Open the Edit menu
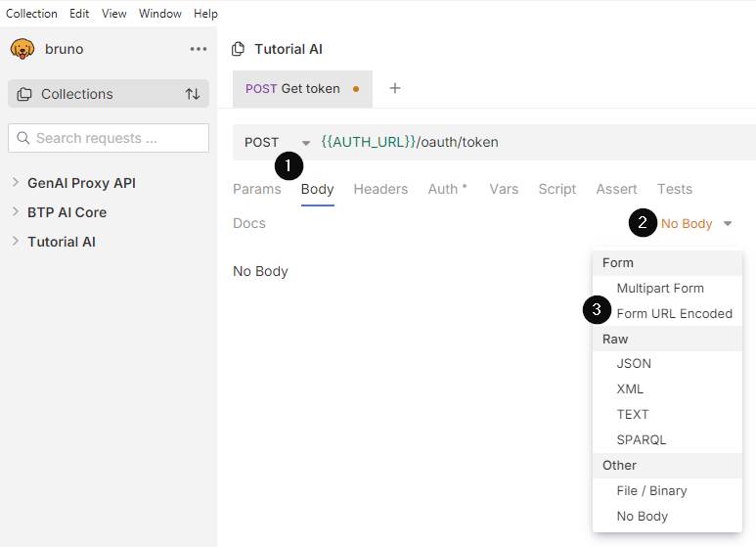 click(79, 14)
